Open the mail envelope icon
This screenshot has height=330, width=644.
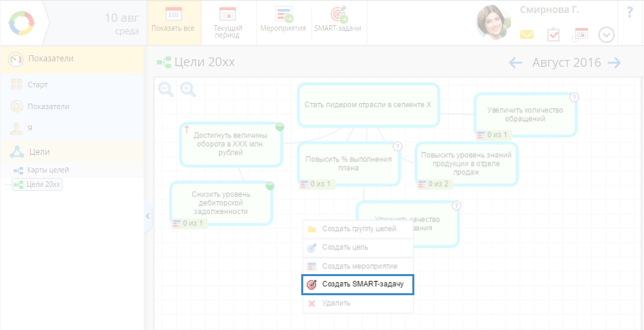click(527, 35)
